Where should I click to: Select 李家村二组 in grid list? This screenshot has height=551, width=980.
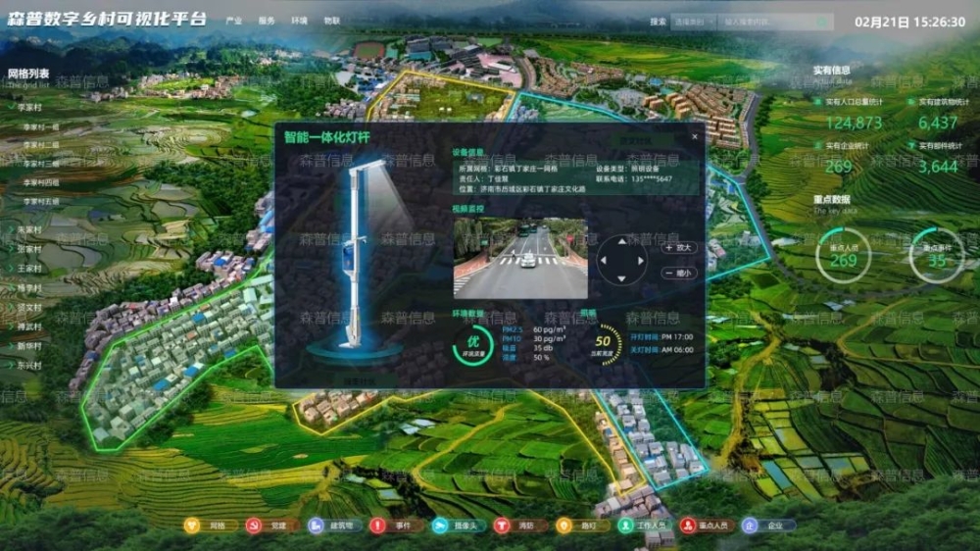click(41, 145)
